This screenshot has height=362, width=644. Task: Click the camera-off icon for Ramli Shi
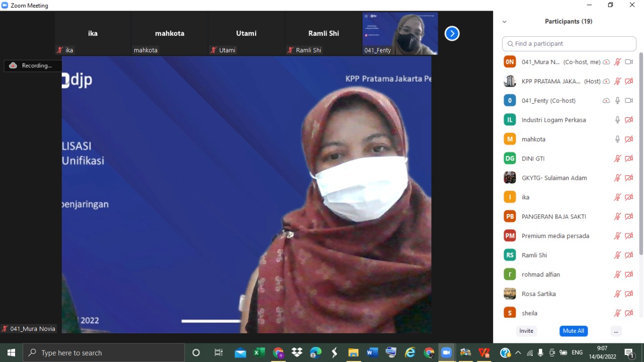[x=628, y=255]
